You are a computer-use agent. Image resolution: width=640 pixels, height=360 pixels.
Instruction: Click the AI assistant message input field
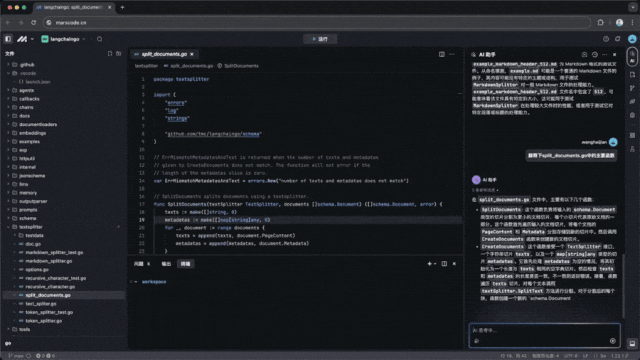tap(544, 335)
